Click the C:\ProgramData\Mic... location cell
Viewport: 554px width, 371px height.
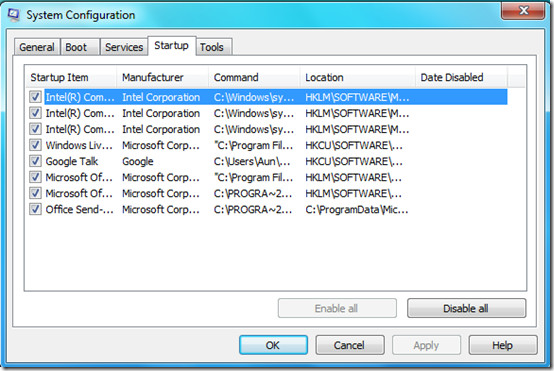click(x=357, y=210)
